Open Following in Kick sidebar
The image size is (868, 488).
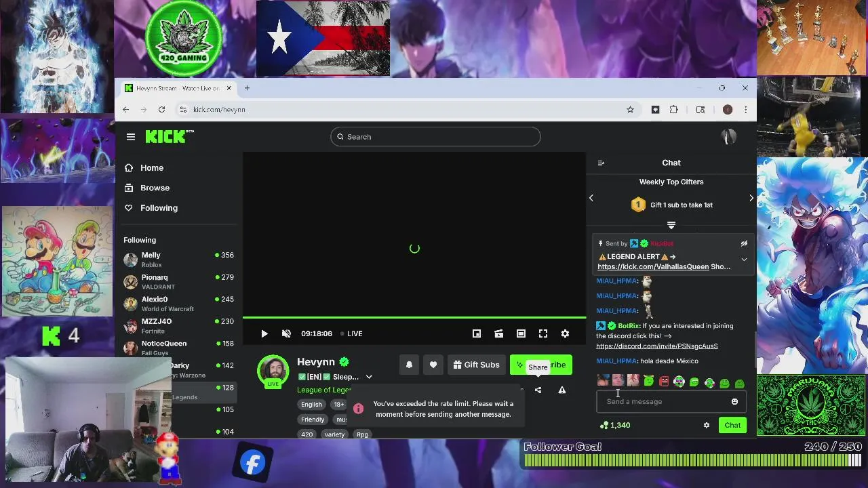[x=151, y=208]
